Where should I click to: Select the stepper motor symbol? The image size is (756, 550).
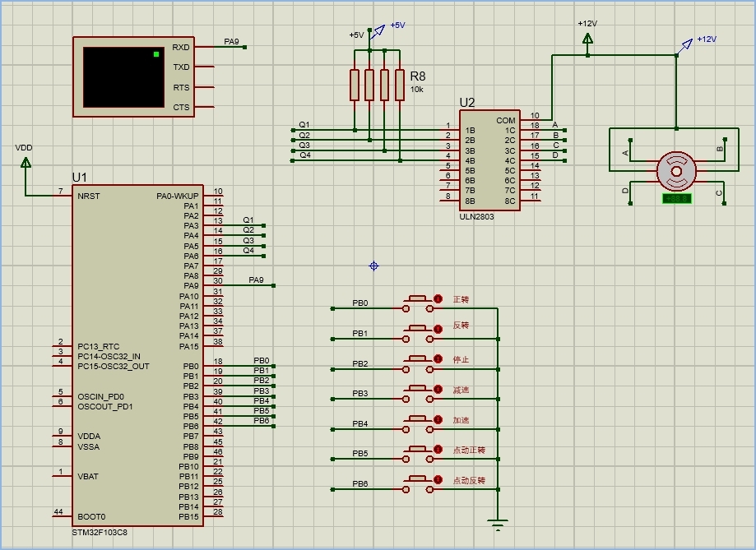(x=676, y=172)
